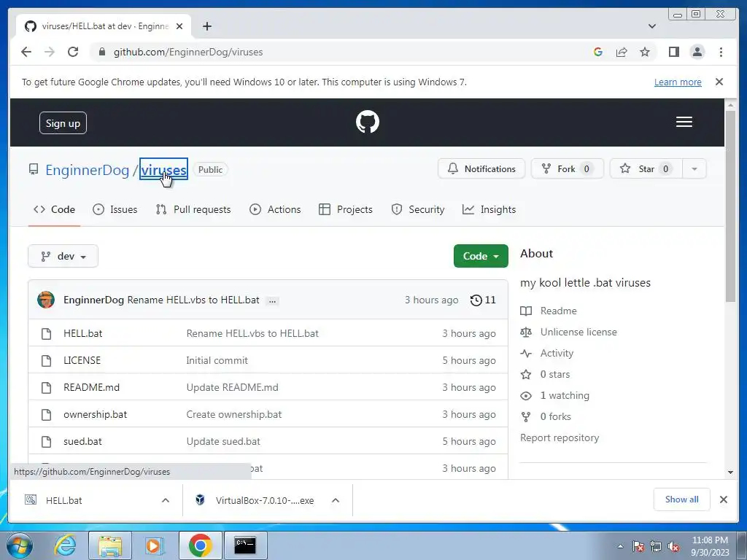This screenshot has height=560, width=747.
Task: Click the GitHub Octocat logo in header
Action: 368,122
